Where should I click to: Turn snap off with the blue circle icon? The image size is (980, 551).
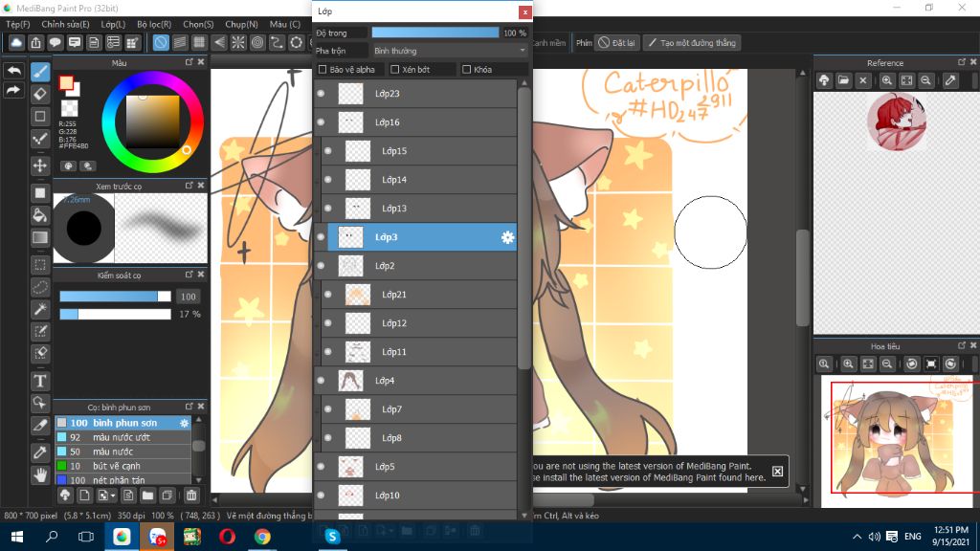point(161,42)
